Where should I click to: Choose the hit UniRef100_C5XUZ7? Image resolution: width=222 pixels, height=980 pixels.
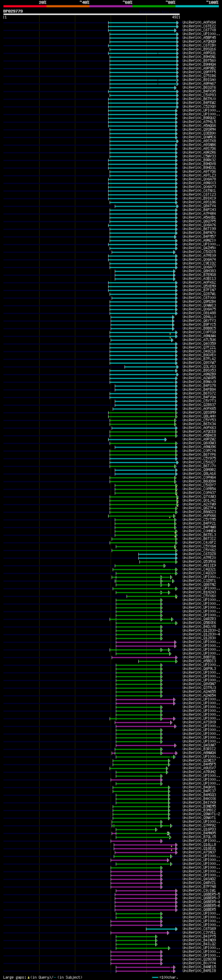click(x=199, y=462)
